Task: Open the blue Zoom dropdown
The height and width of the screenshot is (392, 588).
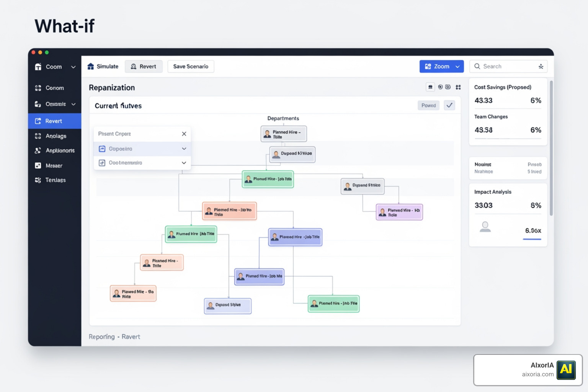Action: click(x=441, y=67)
